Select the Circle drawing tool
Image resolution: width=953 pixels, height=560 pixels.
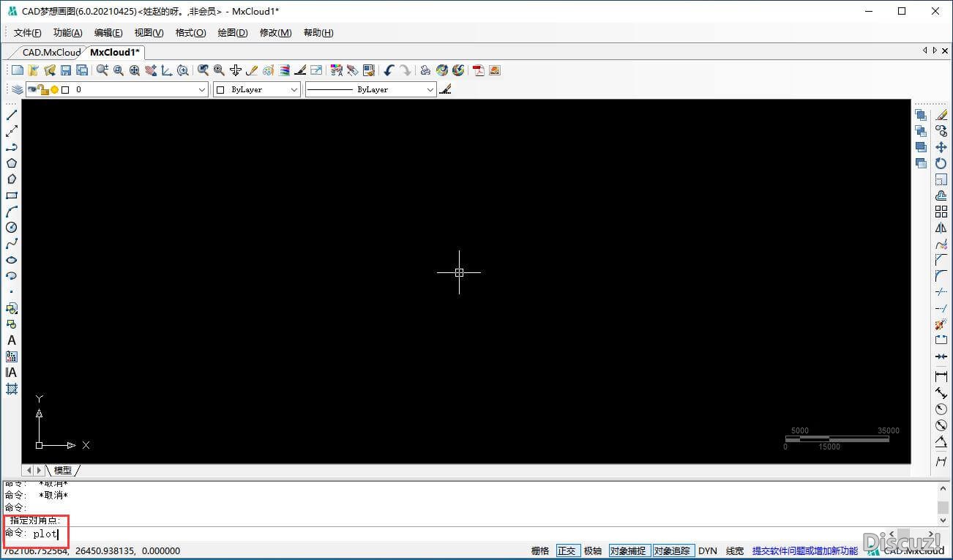point(12,228)
